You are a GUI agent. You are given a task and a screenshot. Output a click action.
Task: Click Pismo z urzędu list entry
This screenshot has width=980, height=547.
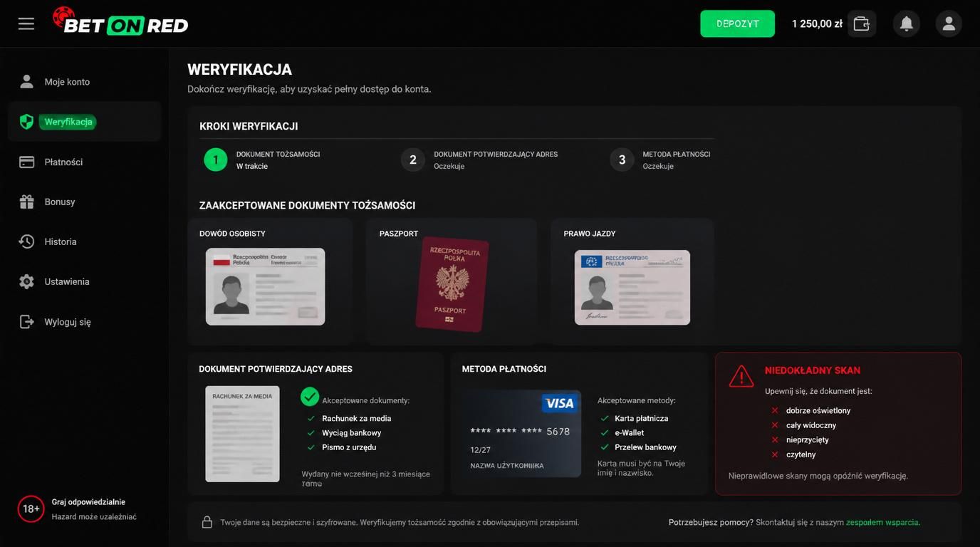point(349,447)
